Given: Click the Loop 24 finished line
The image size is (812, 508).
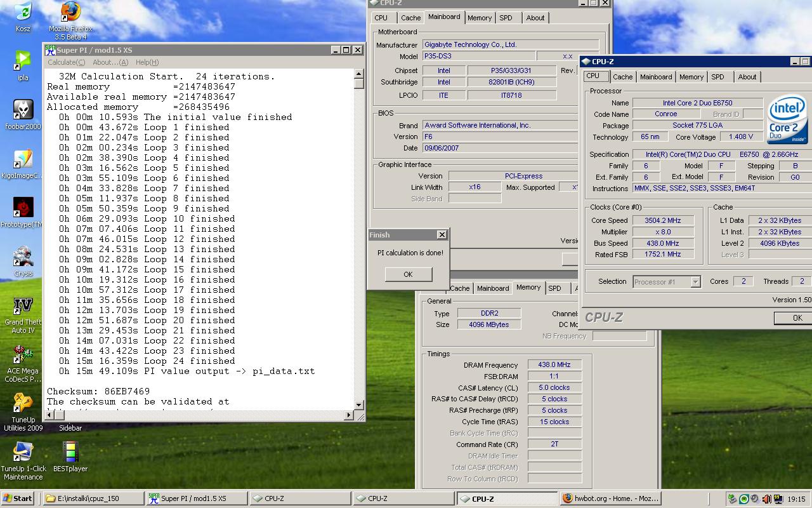Looking at the screenshot, I should (x=147, y=361).
